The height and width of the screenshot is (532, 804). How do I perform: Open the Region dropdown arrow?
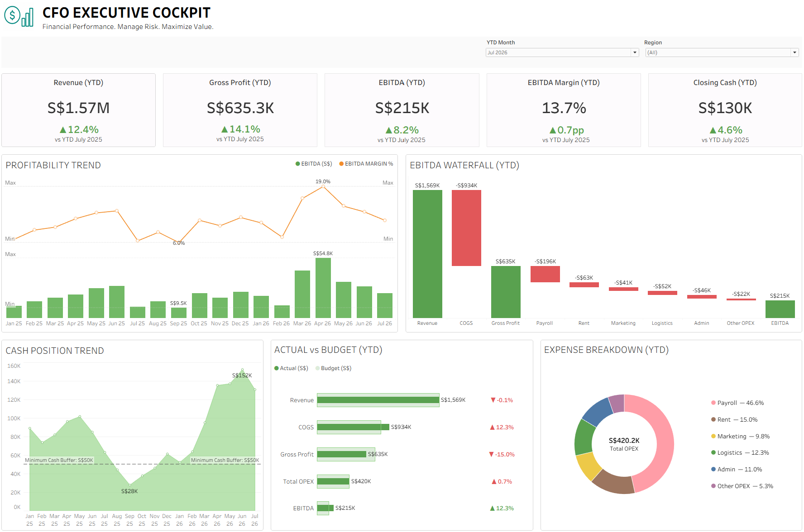coord(794,52)
